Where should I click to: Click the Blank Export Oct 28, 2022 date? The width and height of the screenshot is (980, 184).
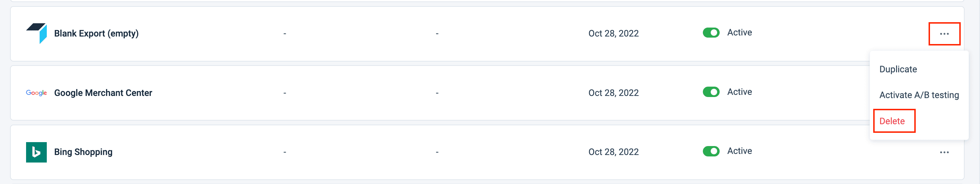coord(613,34)
